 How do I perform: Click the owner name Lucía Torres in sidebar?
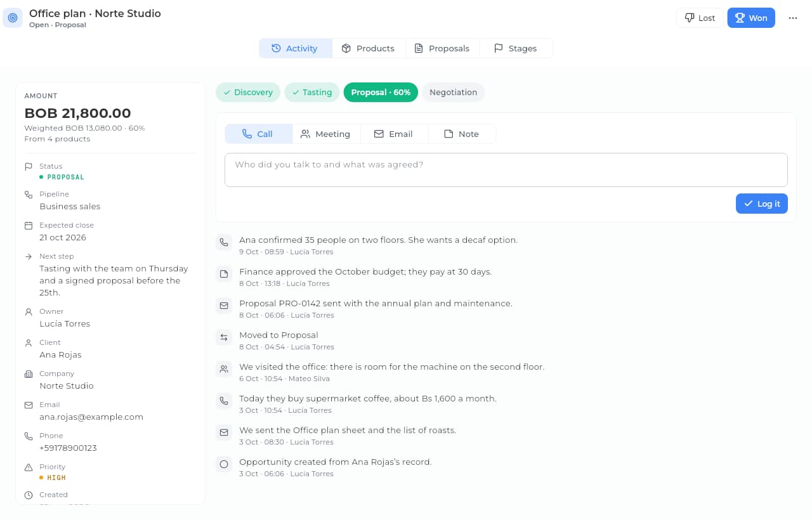click(x=65, y=323)
